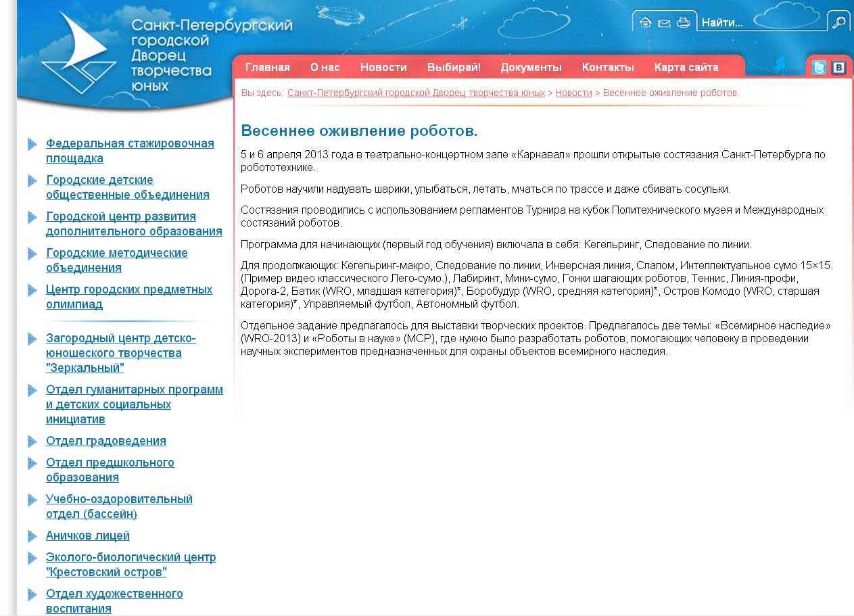
Task: Open Отдел гуманитарных программ link
Action: (x=135, y=404)
